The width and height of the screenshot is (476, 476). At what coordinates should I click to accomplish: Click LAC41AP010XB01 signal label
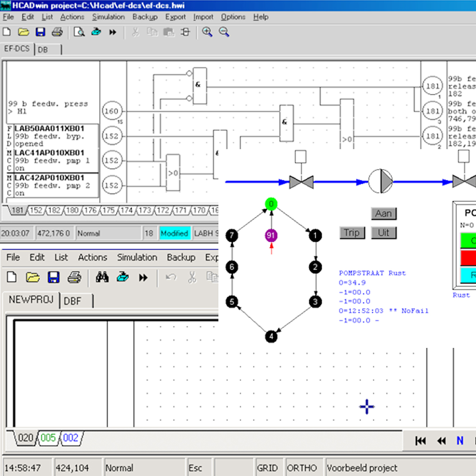tap(49, 152)
